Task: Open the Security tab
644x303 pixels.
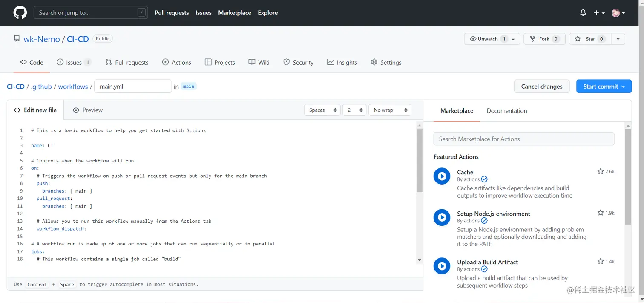Action: 298,62
